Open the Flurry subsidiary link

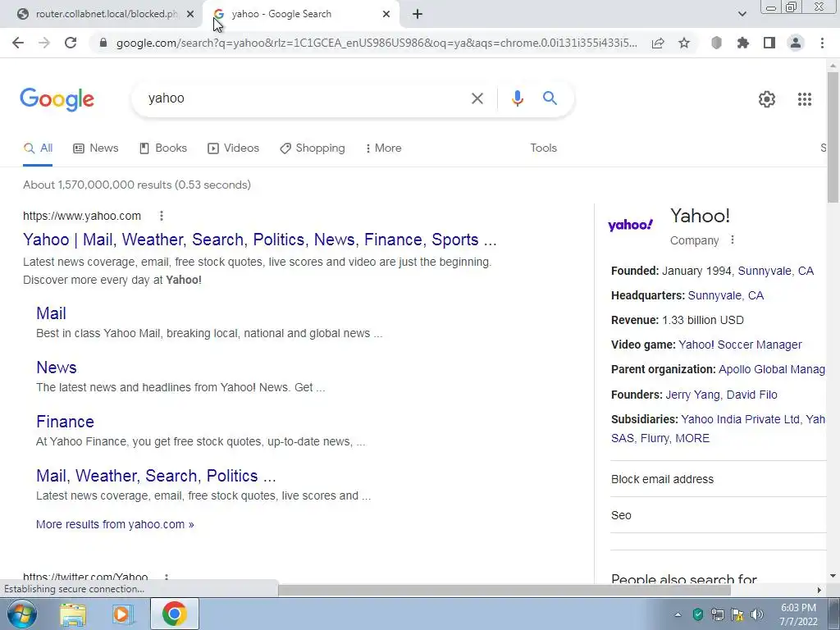[x=655, y=438]
